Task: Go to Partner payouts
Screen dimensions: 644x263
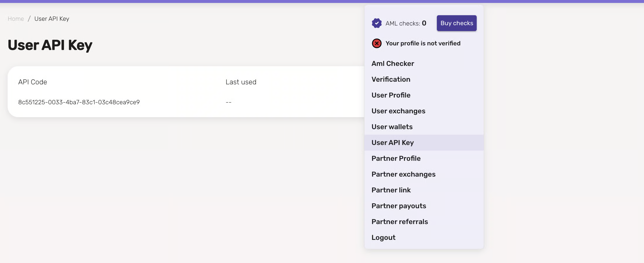Action: tap(399, 206)
